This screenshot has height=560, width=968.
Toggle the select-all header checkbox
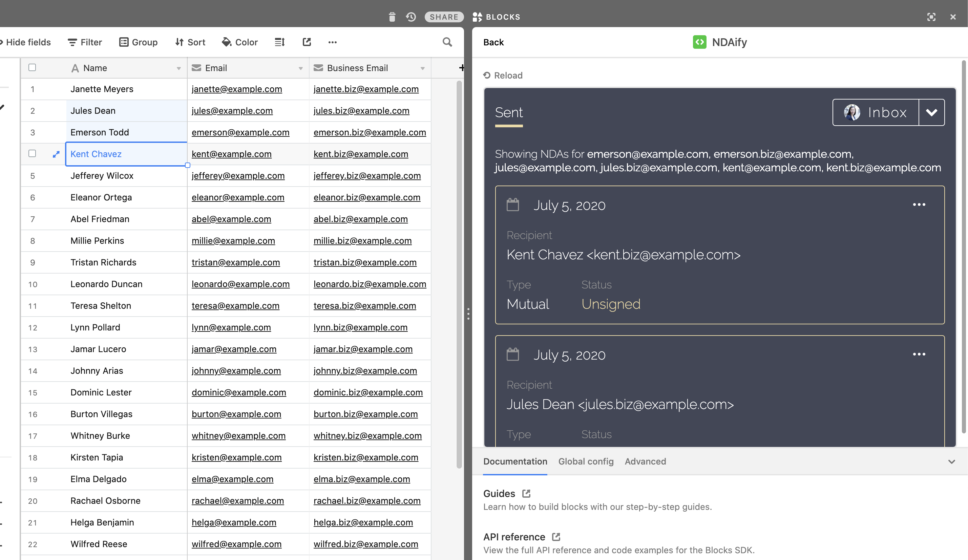[x=32, y=68]
